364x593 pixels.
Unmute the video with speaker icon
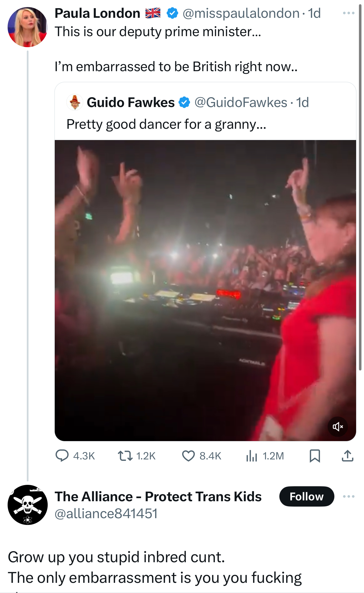tap(337, 426)
